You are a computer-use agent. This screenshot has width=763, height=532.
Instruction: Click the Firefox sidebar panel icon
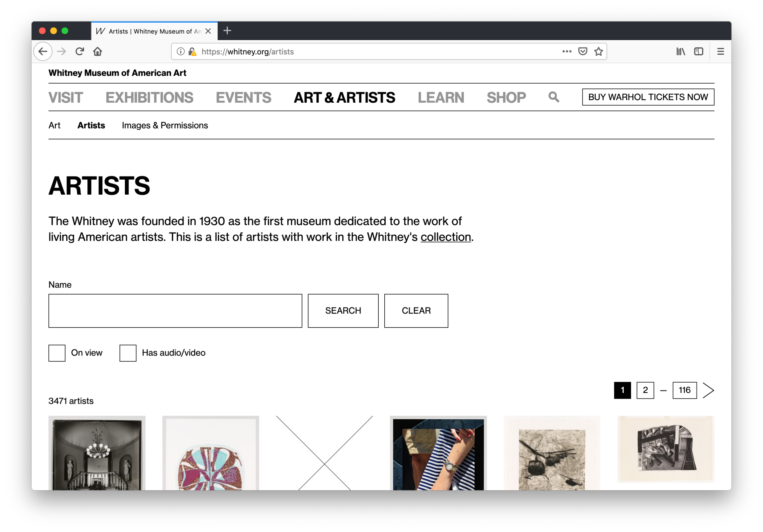698,52
